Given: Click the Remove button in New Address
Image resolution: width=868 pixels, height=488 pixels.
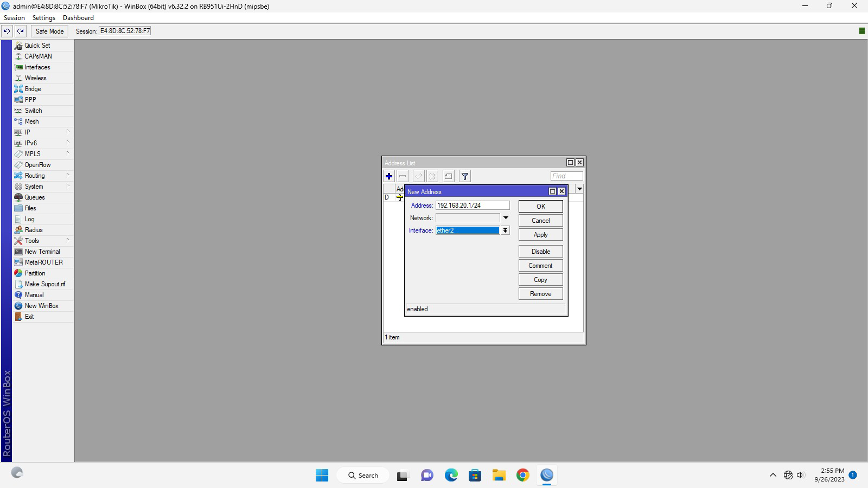Looking at the screenshot, I should point(541,294).
